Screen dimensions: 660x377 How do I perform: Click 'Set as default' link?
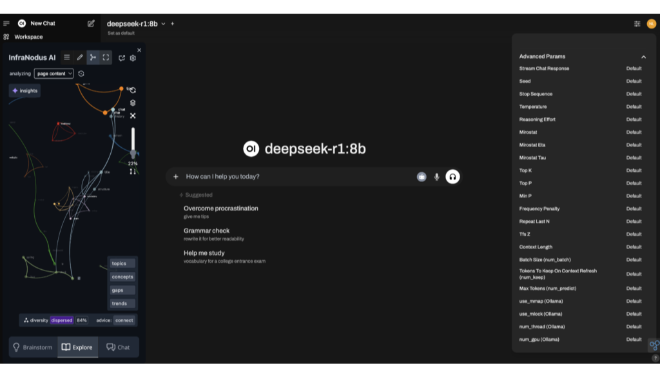[x=121, y=33]
